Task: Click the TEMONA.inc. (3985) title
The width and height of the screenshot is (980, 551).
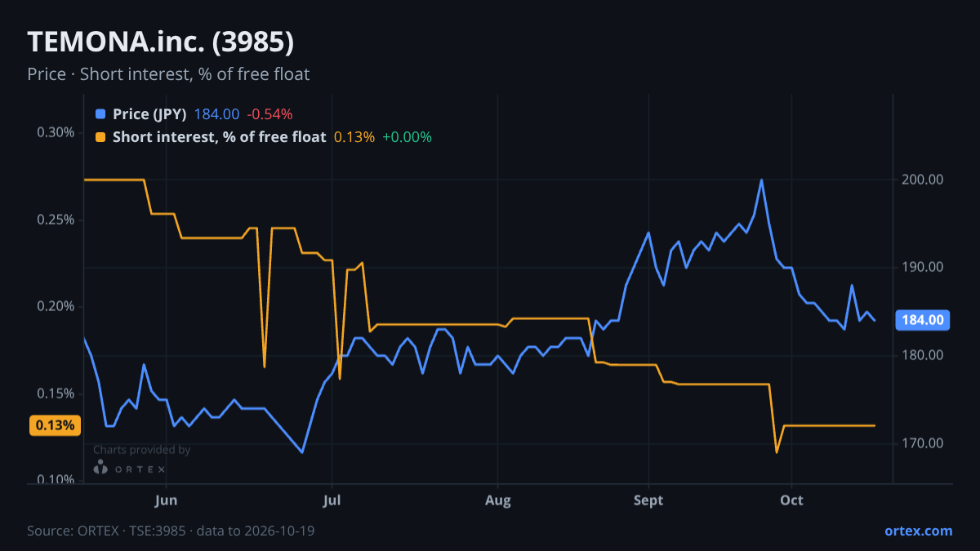Action: coord(161,42)
